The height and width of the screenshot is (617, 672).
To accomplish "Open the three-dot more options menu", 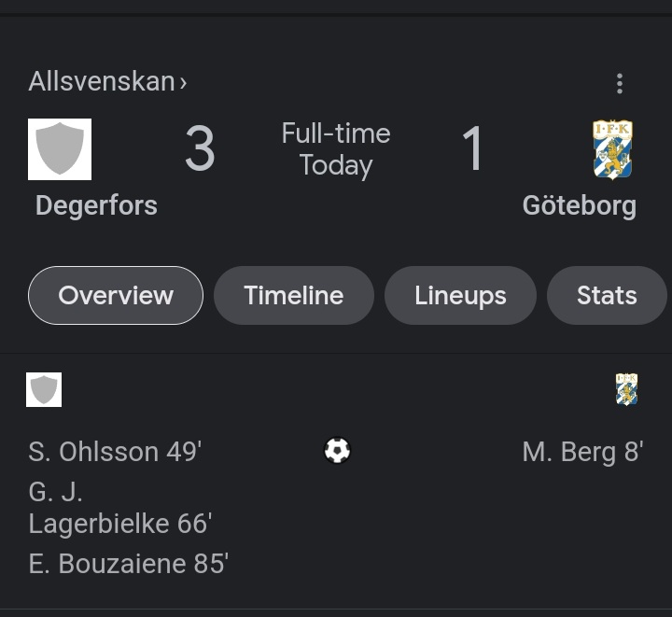I will pyautogui.click(x=620, y=83).
